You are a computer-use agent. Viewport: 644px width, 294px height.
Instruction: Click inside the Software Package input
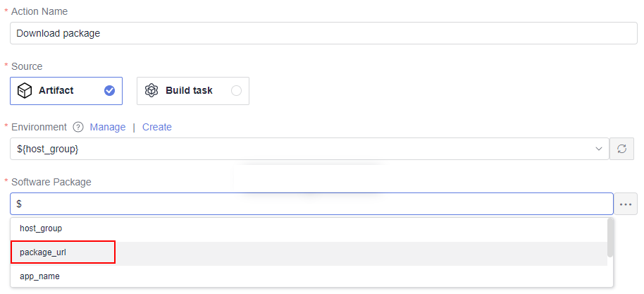(311, 204)
